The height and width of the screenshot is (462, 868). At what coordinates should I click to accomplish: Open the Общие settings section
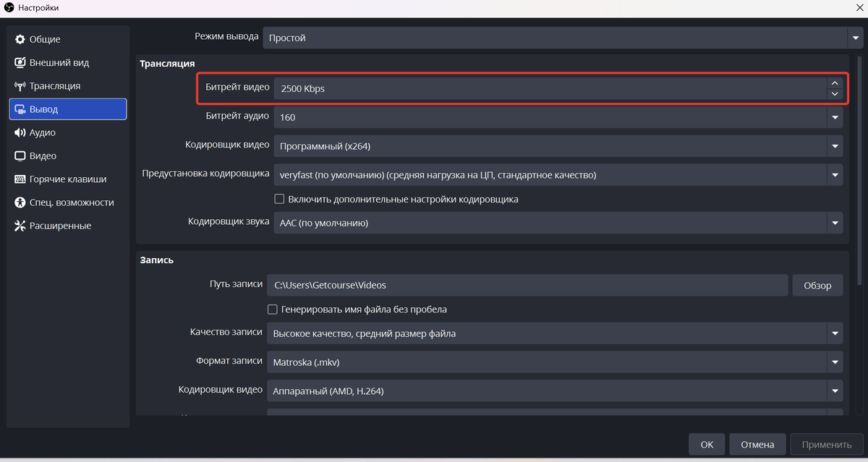pos(68,39)
